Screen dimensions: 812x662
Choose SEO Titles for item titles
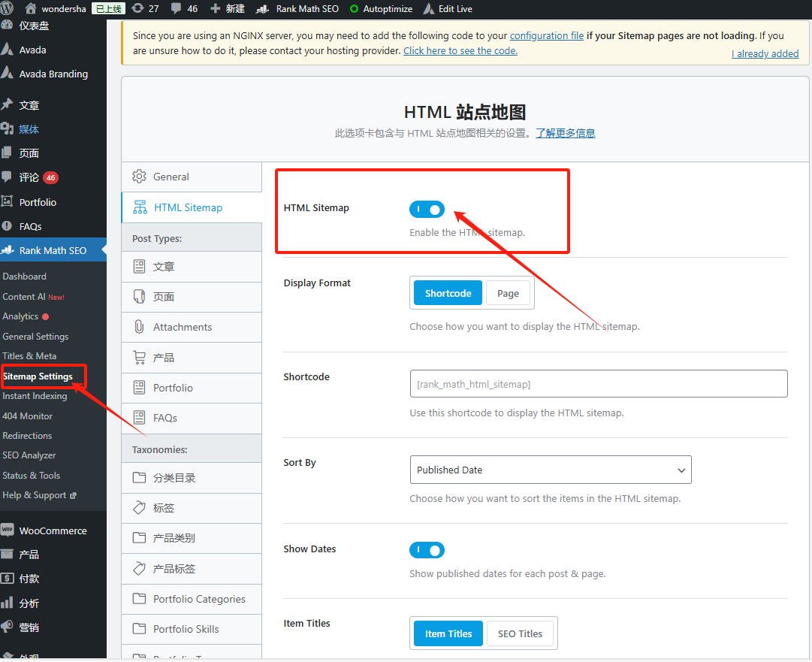pos(520,633)
